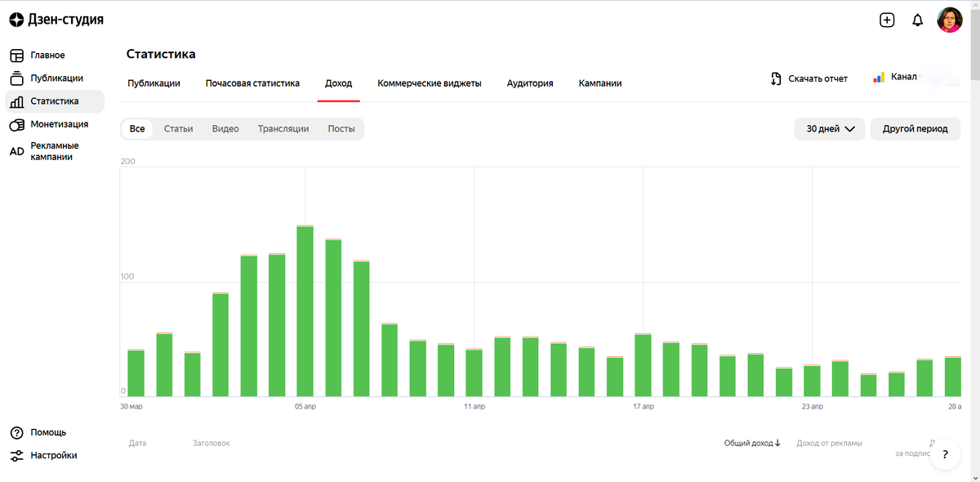Click the tallest income bar at 05 апр

click(305, 310)
